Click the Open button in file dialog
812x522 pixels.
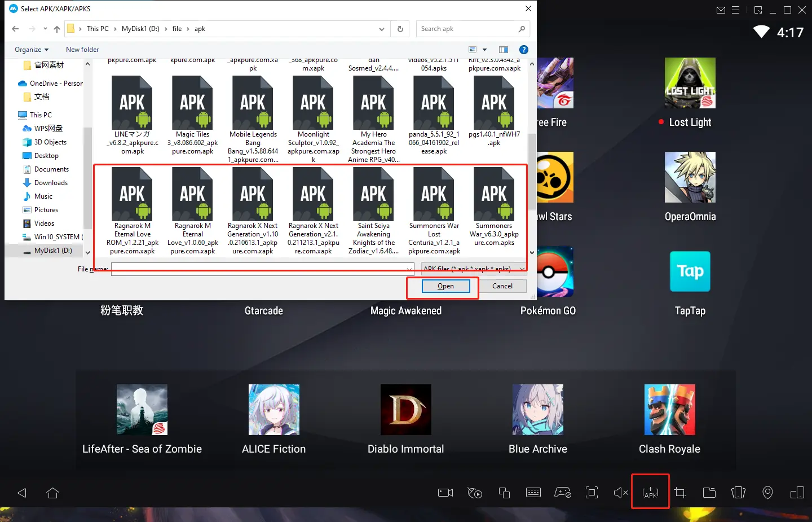445,286
